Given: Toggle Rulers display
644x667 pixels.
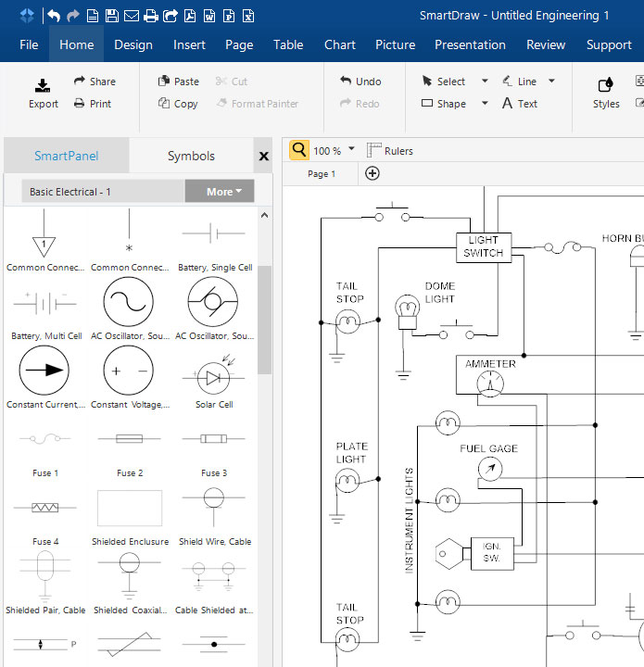Looking at the screenshot, I should pos(389,150).
